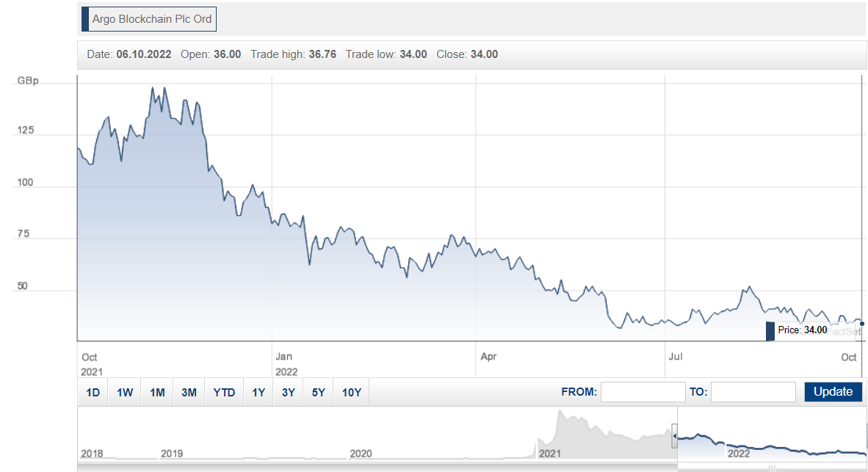This screenshot has width=868, height=472.
Task: Click the Trade high: 36.76 value
Action: (x=294, y=54)
